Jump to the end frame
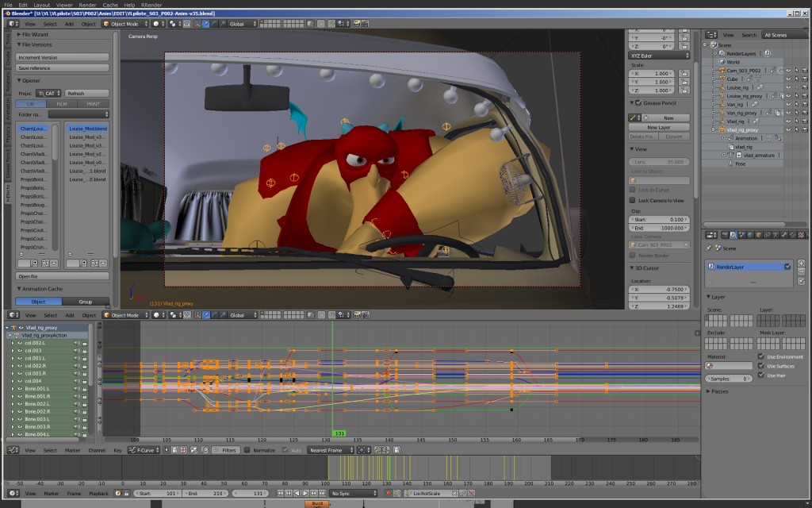Screen dimensions: 812x508 pos(322,493)
